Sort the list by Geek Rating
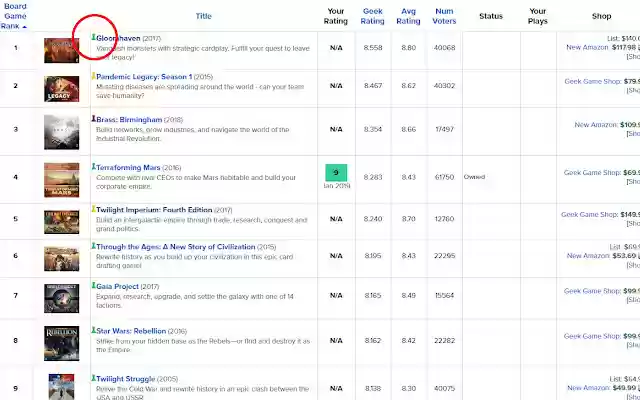Viewport: 640px width, 400px height. pos(373,16)
